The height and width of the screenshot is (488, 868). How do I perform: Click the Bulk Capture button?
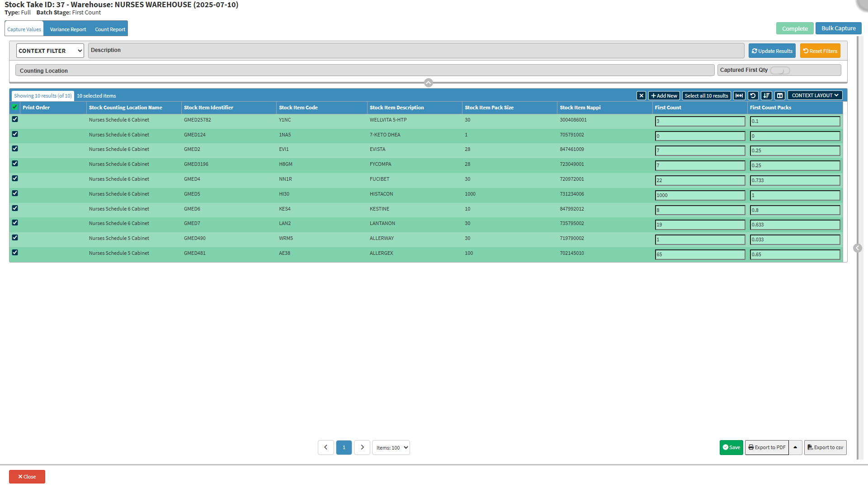(838, 28)
